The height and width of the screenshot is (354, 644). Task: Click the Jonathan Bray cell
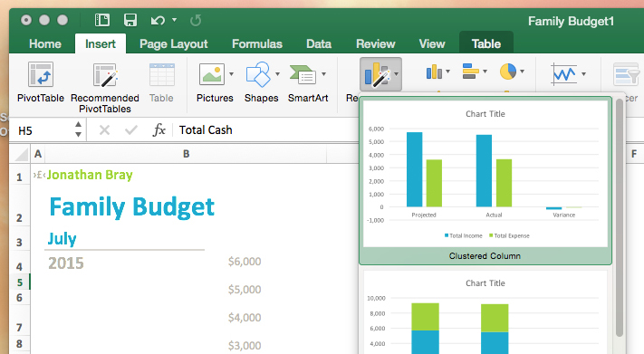90,175
